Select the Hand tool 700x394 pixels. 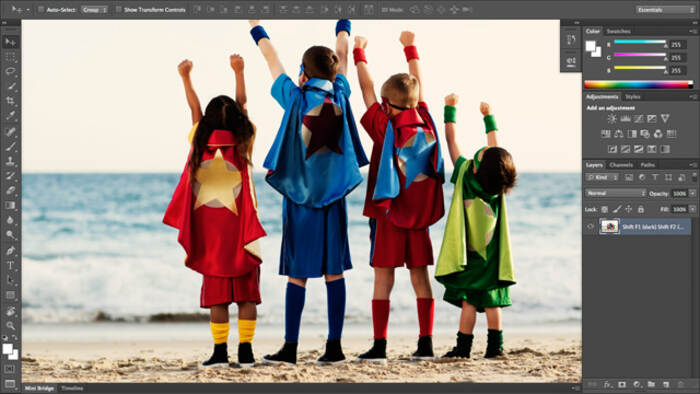click(10, 311)
